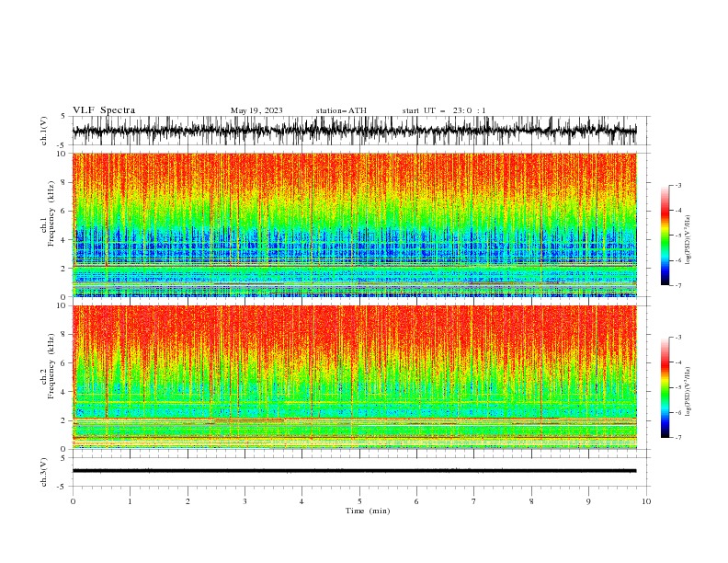Screen dimensions: 728x563
Task: Click time axis tick label '8'
Action: [531, 501]
